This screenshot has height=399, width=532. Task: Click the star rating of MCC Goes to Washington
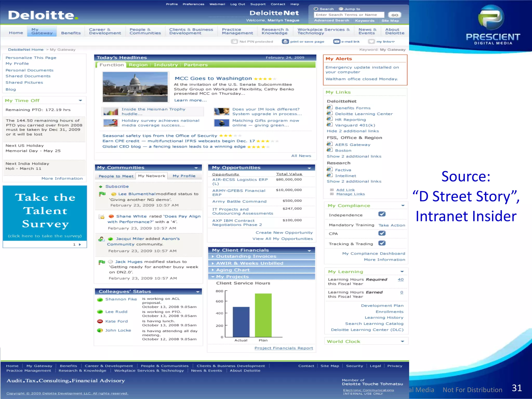(x=265, y=79)
